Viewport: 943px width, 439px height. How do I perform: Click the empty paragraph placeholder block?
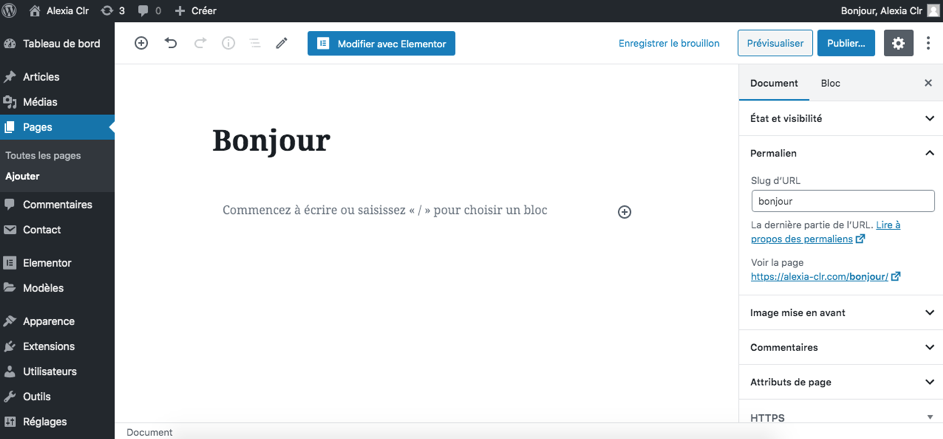point(385,210)
